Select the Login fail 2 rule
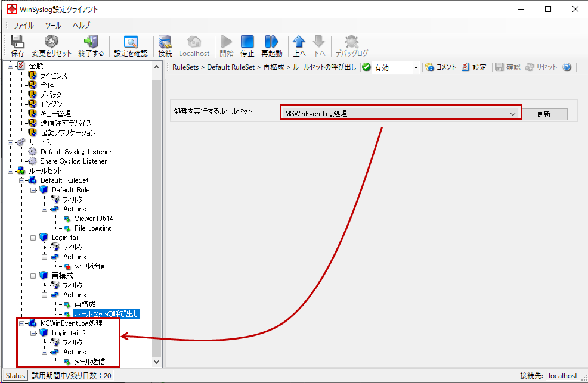The height and width of the screenshot is (383, 588). pos(69,333)
